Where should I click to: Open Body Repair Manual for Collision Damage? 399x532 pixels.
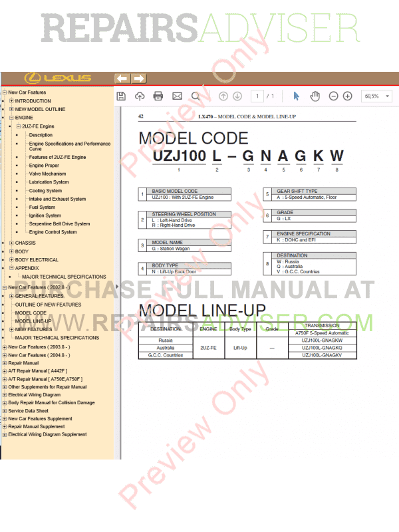point(52,403)
